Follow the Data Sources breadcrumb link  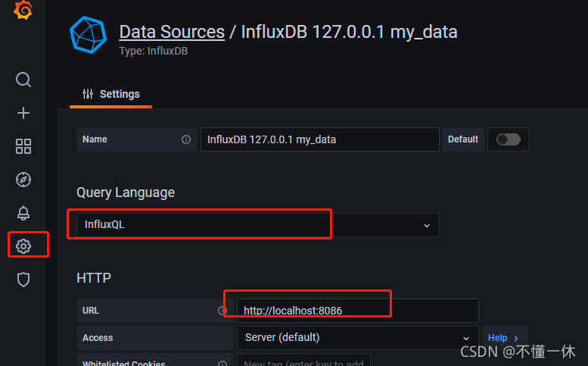tap(172, 32)
